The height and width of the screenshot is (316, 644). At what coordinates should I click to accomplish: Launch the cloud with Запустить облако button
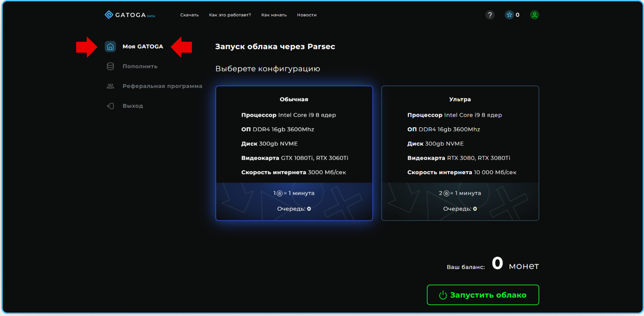point(483,295)
